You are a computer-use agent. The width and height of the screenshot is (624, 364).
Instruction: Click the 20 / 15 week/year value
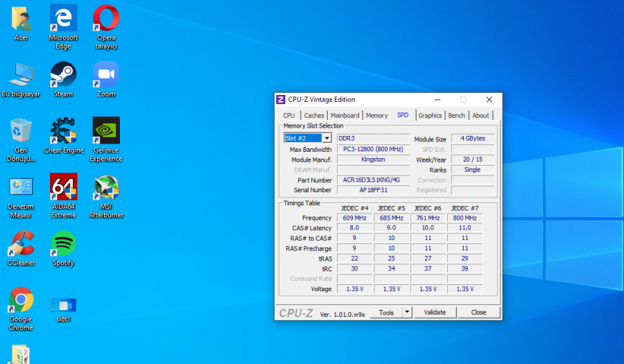point(473,159)
